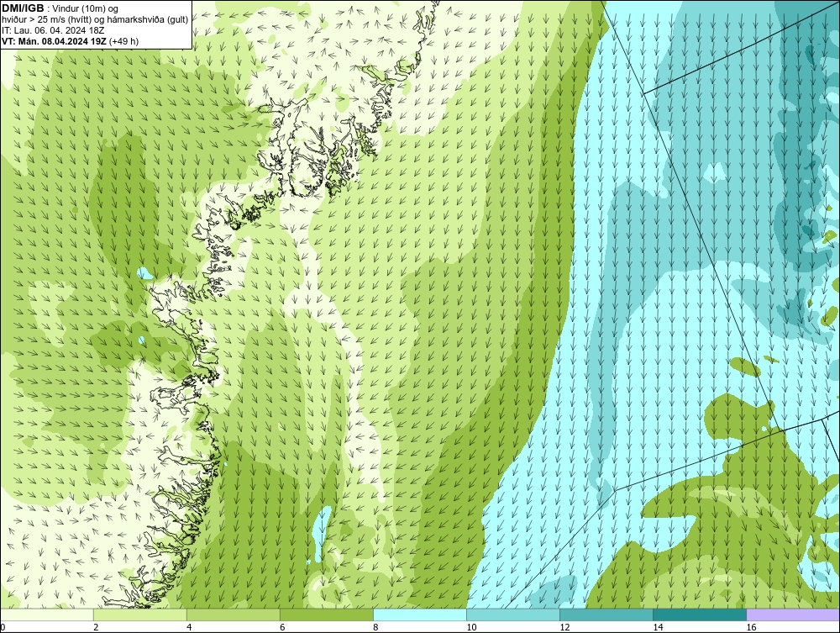
Task: Click the legend label '16'
Action: click(751, 627)
